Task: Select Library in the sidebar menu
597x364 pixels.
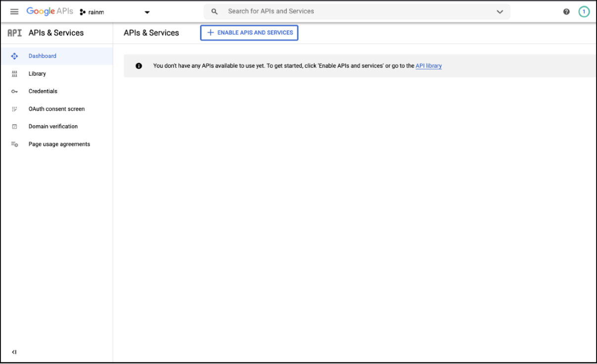Action: coord(37,74)
